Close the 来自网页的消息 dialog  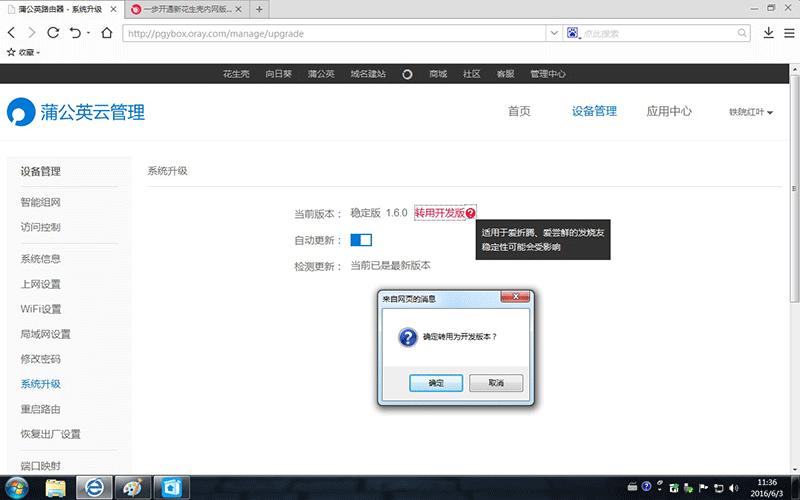pyautogui.click(x=515, y=296)
